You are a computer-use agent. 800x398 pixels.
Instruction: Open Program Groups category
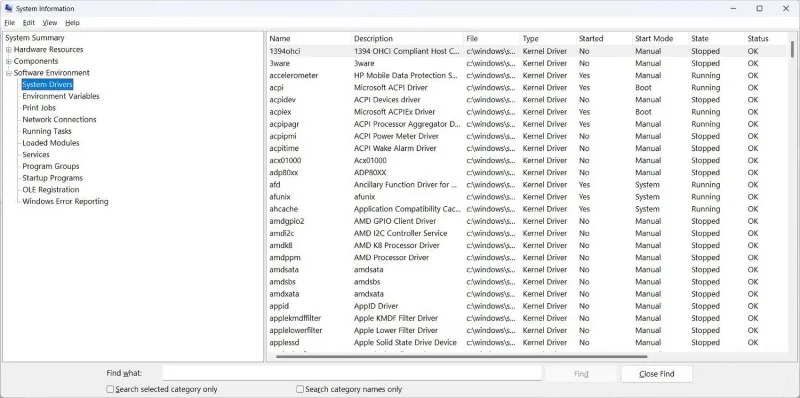[51, 166]
